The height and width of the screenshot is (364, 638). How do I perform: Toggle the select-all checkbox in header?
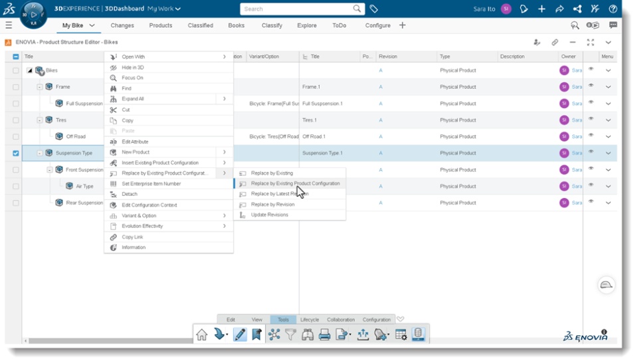[x=15, y=56]
